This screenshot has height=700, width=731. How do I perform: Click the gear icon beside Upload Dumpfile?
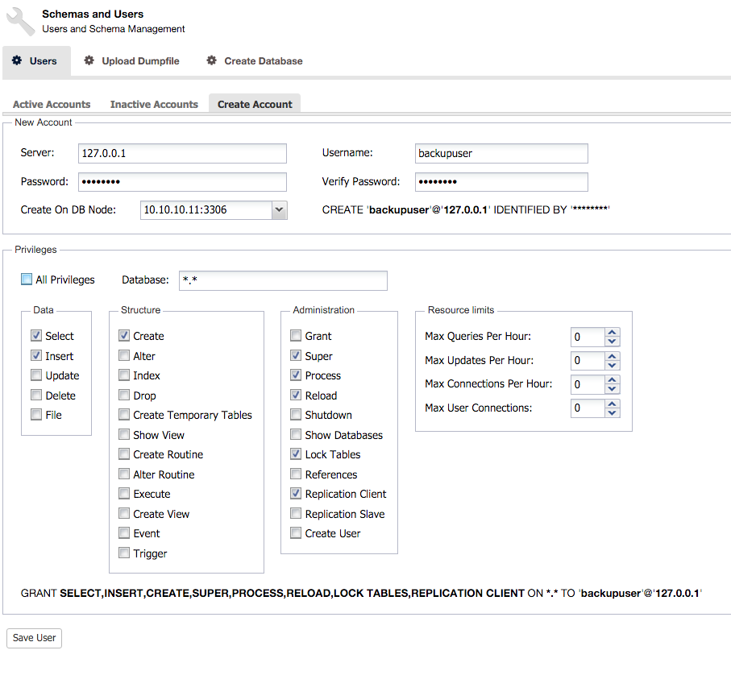89,60
